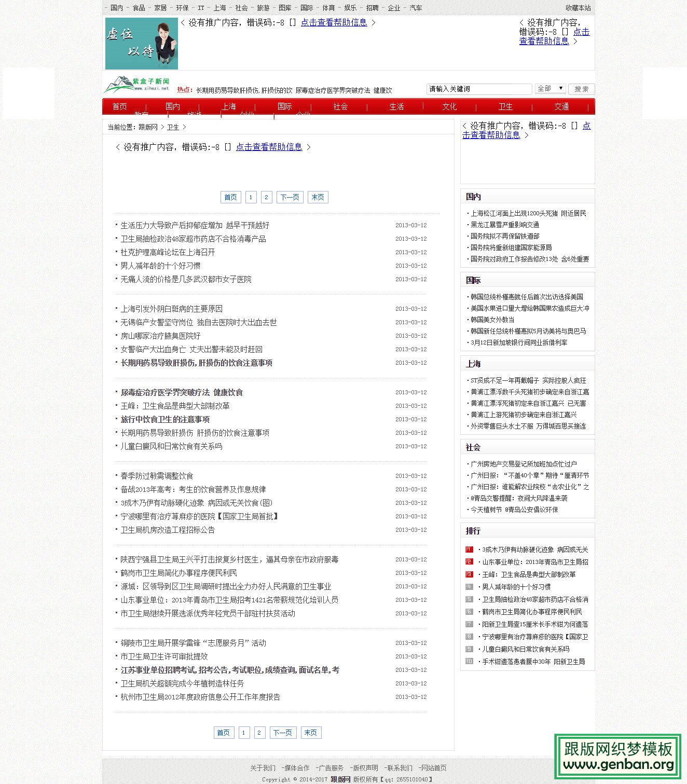Image resolution: width=687 pixels, height=784 pixels.
Task: Select 娱乐 from the top menu bar
Action: [x=349, y=7]
